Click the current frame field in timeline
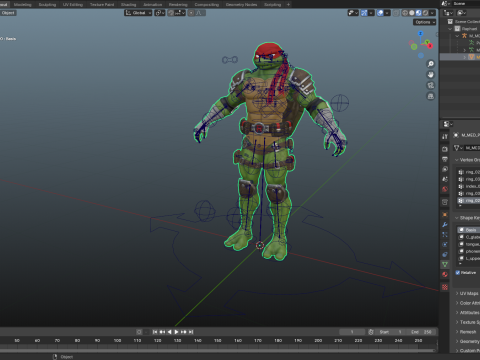The image size is (480, 360). coord(352,332)
